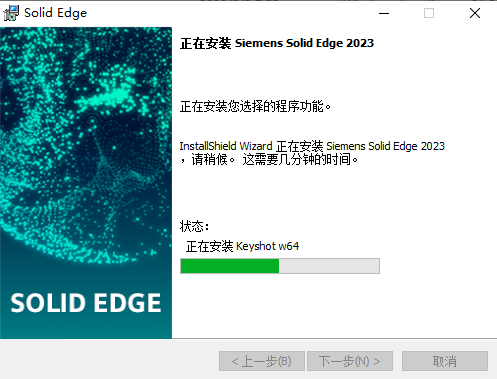This screenshot has height=379, width=497.
Task: Click the status text 正在安装 Keyshot w64
Action: point(242,246)
